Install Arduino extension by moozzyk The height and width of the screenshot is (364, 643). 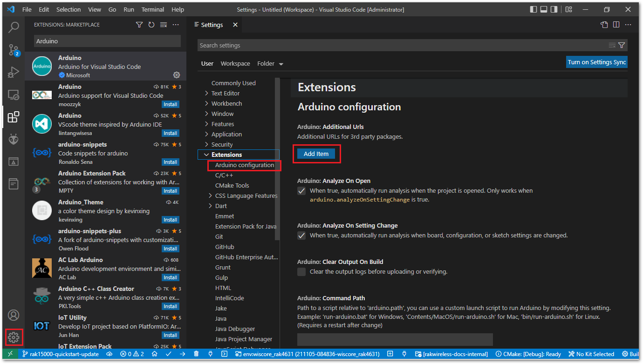point(171,104)
